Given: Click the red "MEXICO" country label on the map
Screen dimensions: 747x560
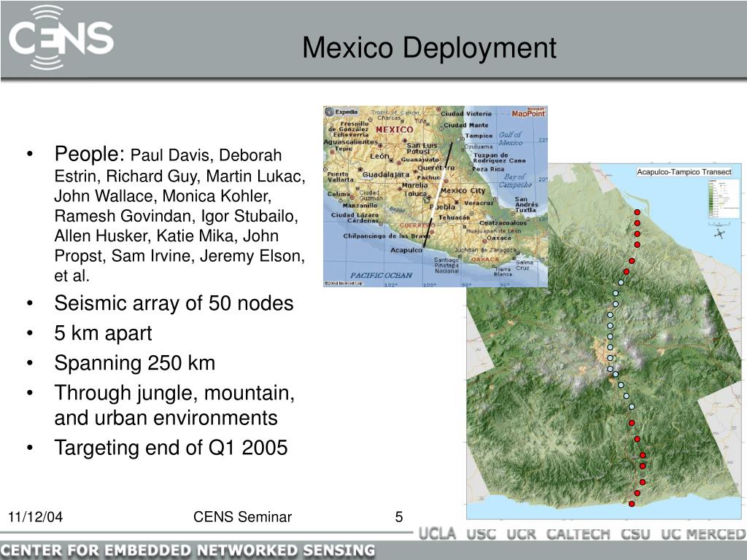Looking at the screenshot, I should click(394, 130).
